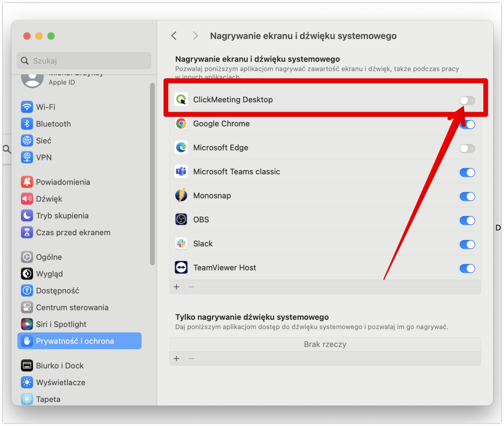This screenshot has width=504, height=426.
Task: Click the Microsoft Edge app icon
Action: [x=181, y=148]
